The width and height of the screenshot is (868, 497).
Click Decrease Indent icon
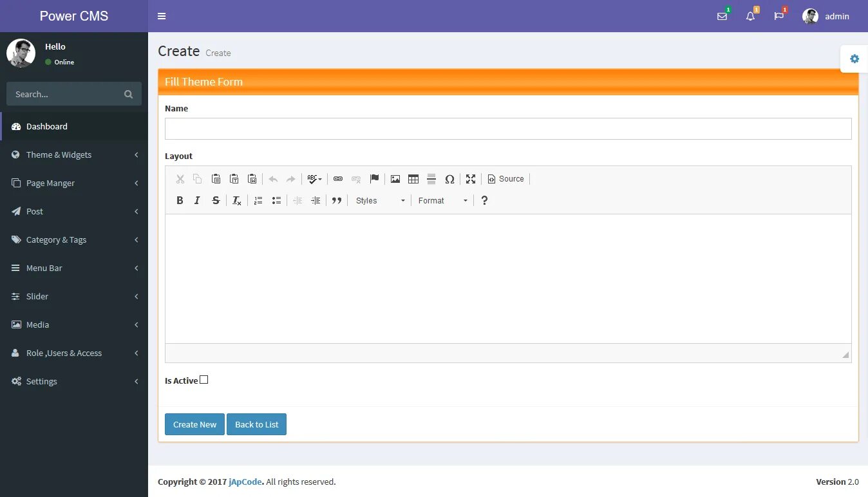pyautogui.click(x=297, y=201)
